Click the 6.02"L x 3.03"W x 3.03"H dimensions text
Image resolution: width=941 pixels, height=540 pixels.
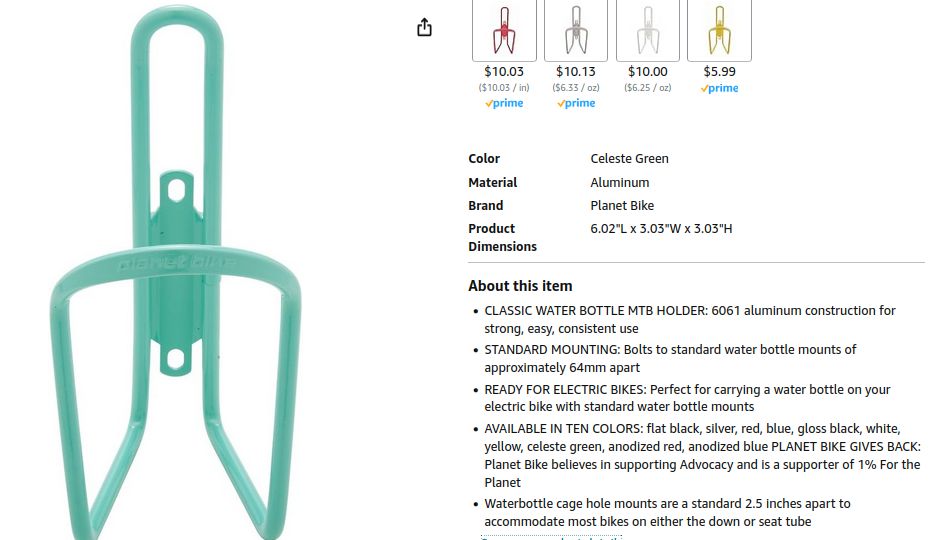pyautogui.click(x=661, y=229)
